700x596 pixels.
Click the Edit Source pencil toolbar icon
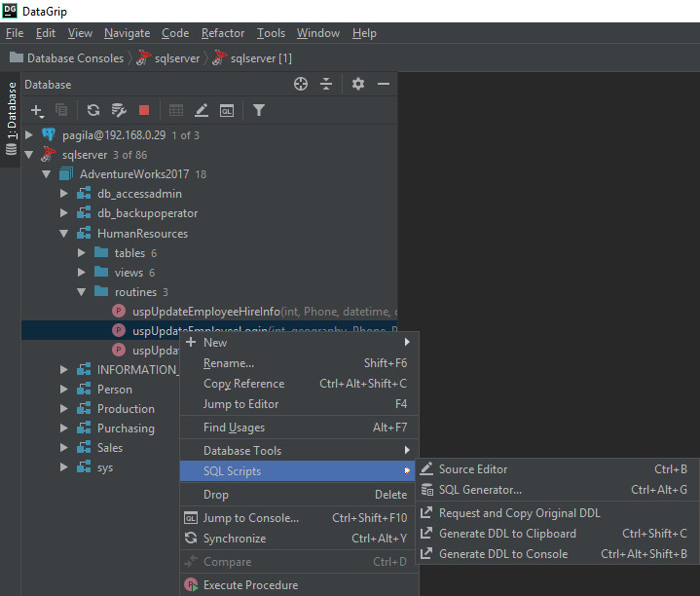(x=202, y=111)
